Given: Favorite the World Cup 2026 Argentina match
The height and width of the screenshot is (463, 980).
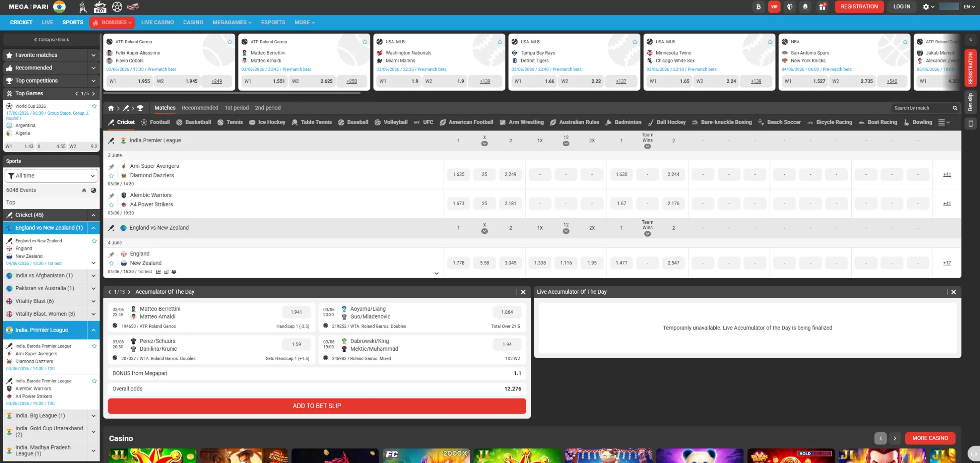Looking at the screenshot, I should click(x=94, y=106).
